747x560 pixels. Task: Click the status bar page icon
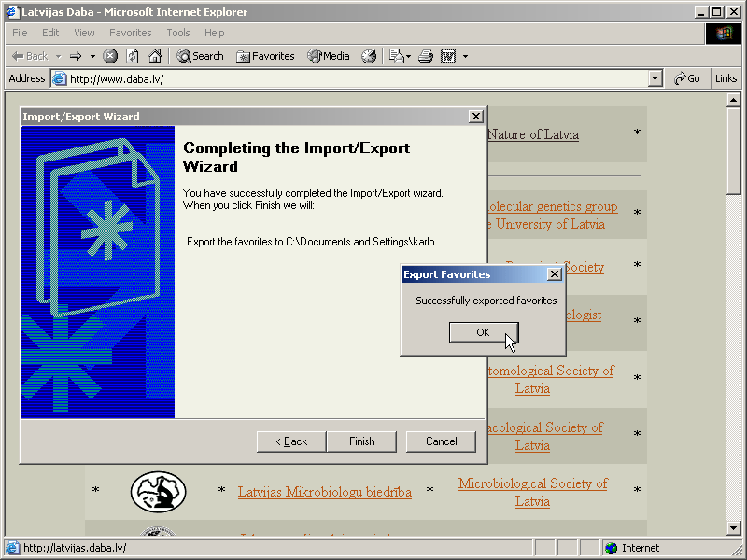(x=12, y=548)
